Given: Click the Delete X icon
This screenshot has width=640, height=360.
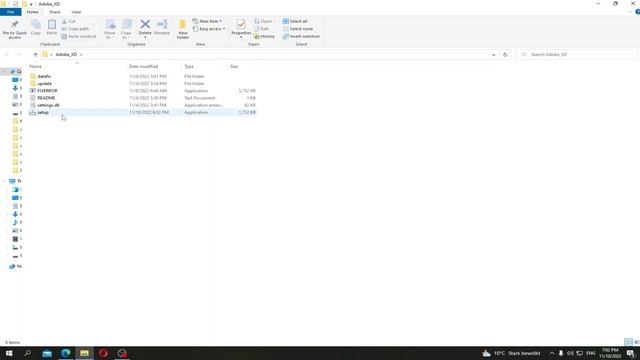Looking at the screenshot, I should pyautogui.click(x=145, y=24).
